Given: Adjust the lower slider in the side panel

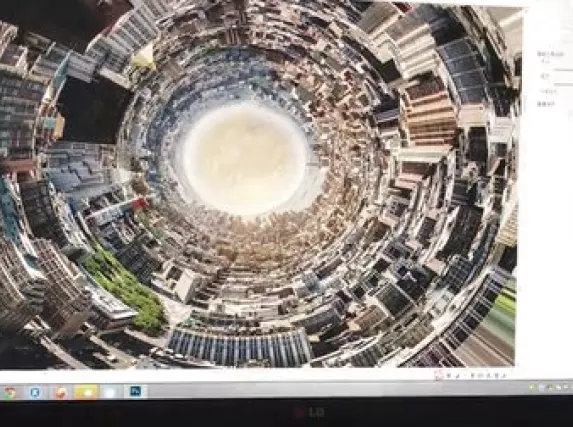Looking at the screenshot, I should [563, 84].
